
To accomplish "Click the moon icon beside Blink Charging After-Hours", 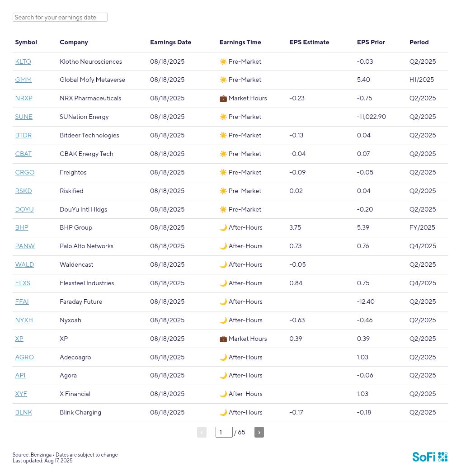I will click(223, 413).
